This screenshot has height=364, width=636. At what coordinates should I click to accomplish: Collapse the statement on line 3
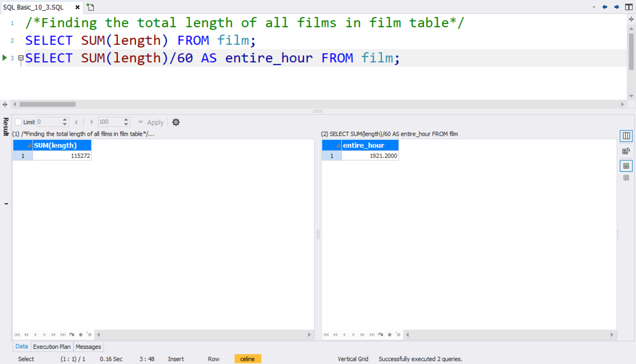(x=20, y=58)
